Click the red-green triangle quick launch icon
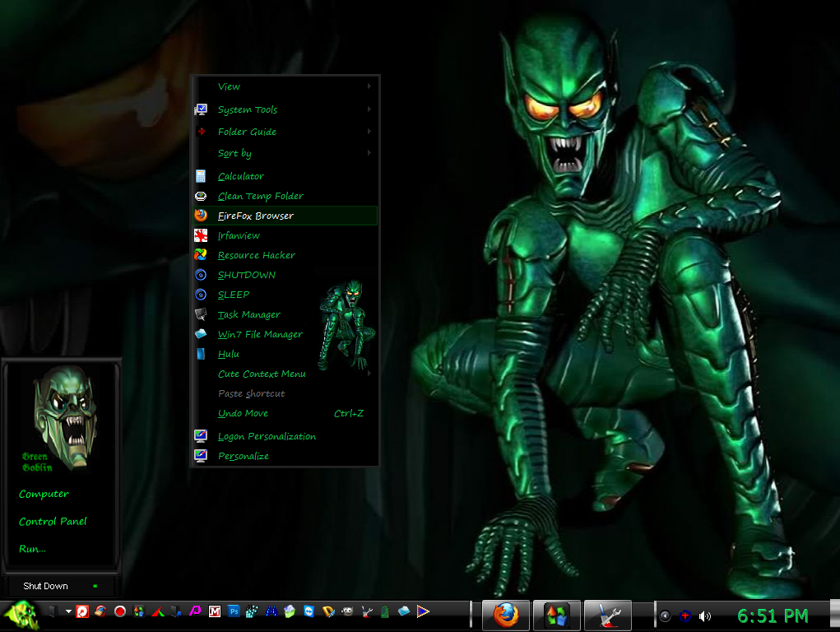The image size is (840, 632). [x=158, y=611]
